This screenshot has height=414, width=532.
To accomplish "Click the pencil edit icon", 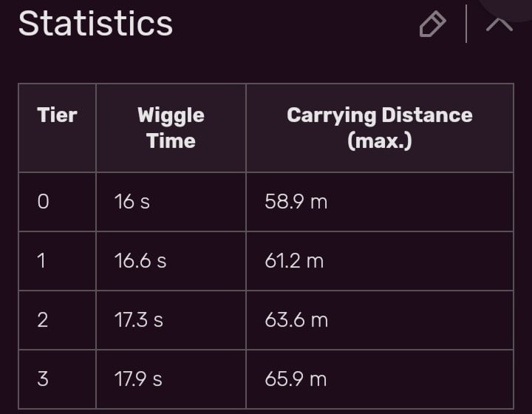I will (x=432, y=24).
